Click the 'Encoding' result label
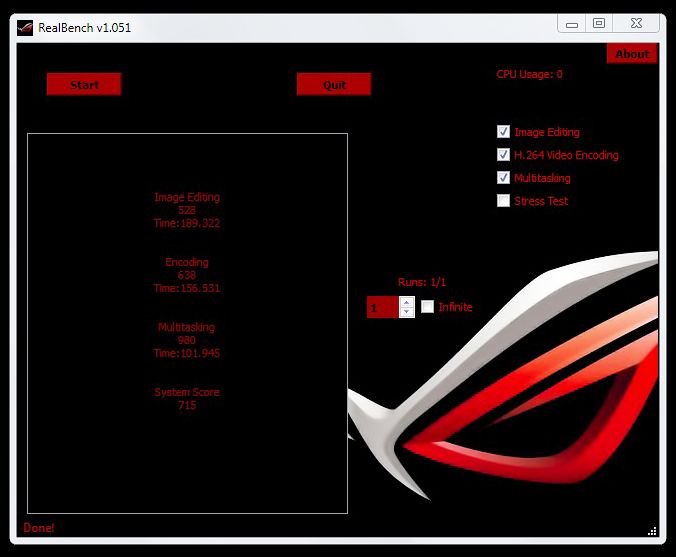This screenshot has width=676, height=557. 187,262
